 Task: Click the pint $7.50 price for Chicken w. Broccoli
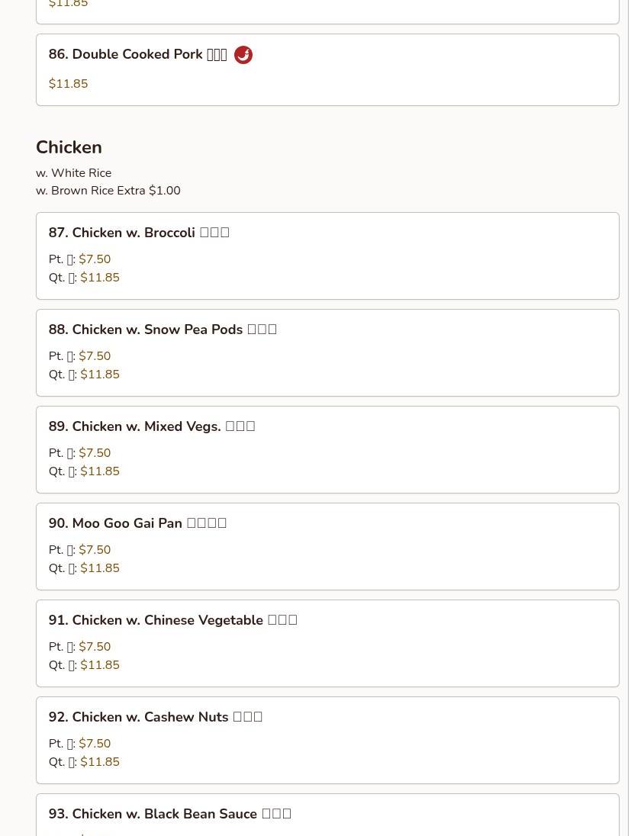(95, 259)
